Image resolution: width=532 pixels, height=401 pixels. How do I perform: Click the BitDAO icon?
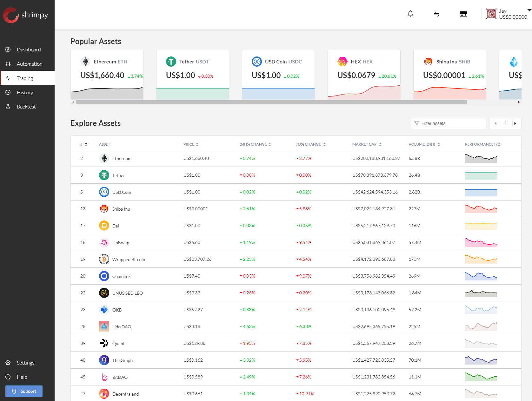tap(104, 377)
